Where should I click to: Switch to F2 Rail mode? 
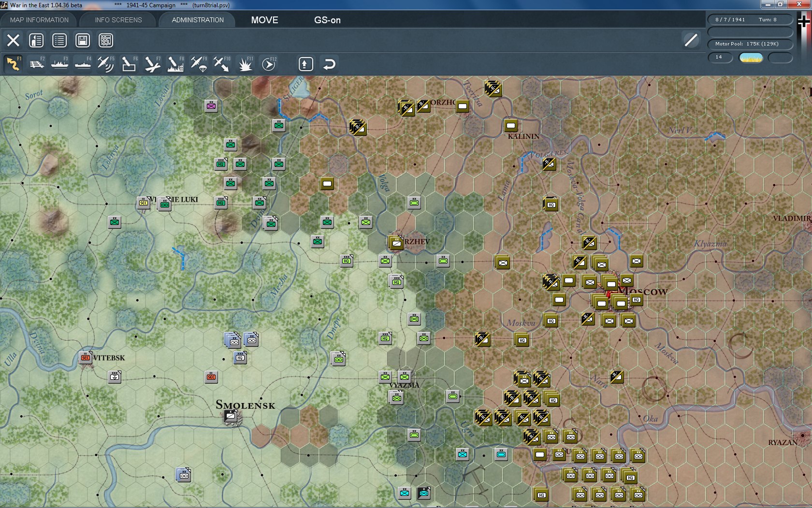pos(37,64)
